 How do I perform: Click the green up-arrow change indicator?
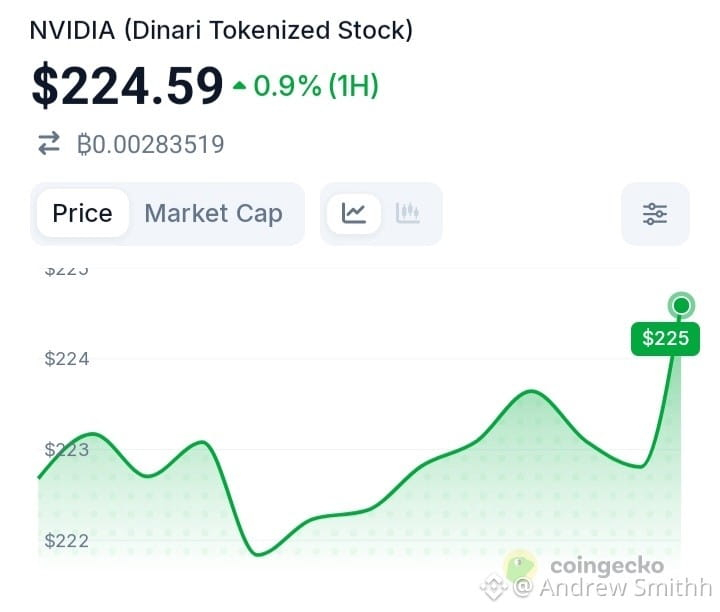pyautogui.click(x=239, y=85)
